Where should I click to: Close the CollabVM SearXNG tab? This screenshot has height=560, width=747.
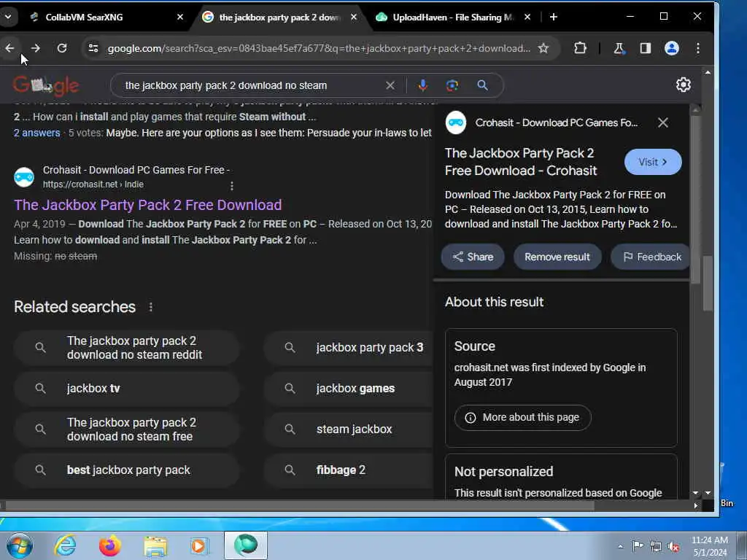[x=180, y=17]
